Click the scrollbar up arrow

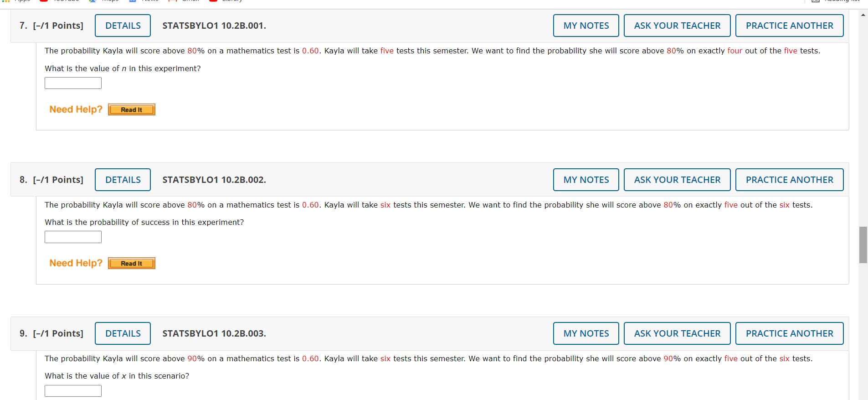pos(863,15)
